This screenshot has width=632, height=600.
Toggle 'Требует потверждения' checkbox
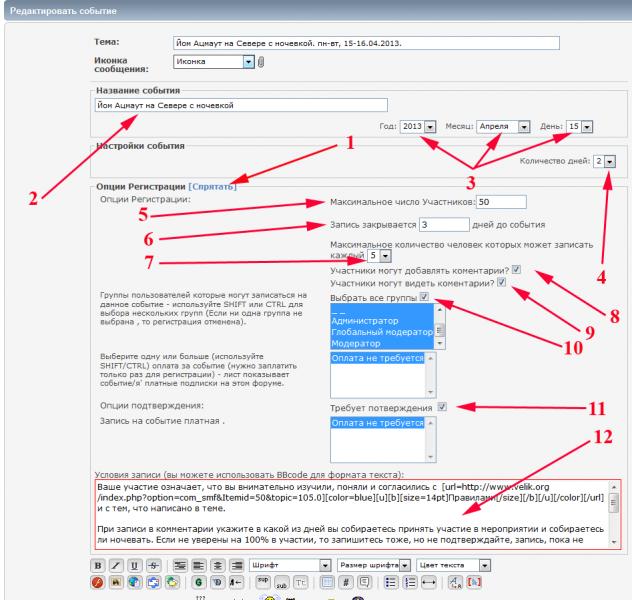(x=441, y=407)
